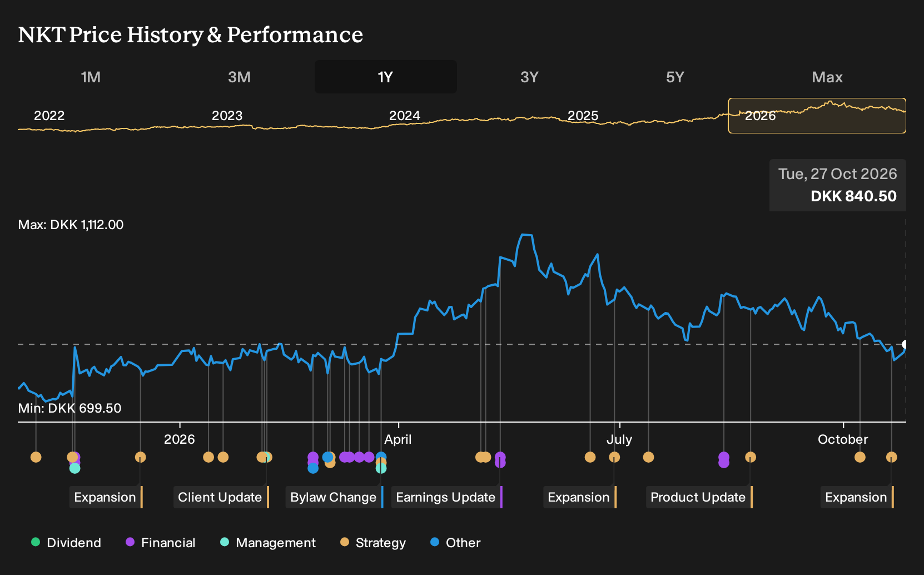Screen dimensions: 924x575
Task: Open the Earnings Update event label
Action: pyautogui.click(x=447, y=497)
